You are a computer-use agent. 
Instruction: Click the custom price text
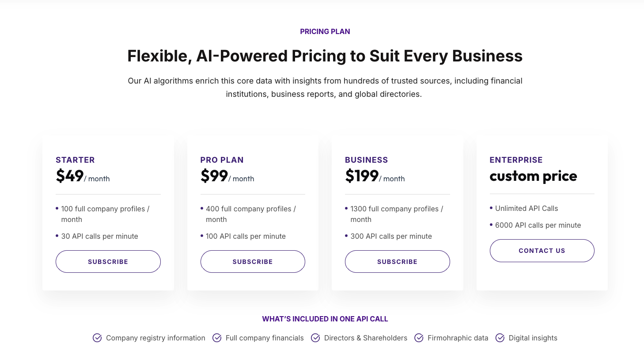533,176
